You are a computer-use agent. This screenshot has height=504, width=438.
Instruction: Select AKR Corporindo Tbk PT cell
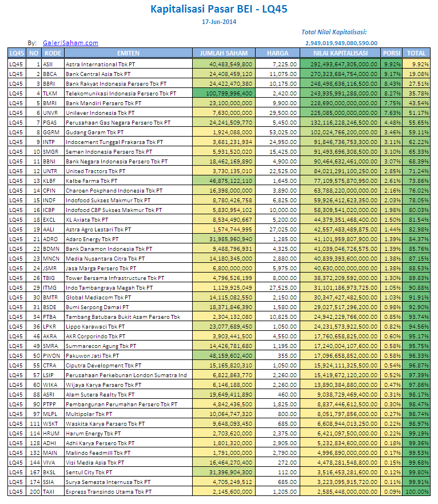tap(128, 336)
